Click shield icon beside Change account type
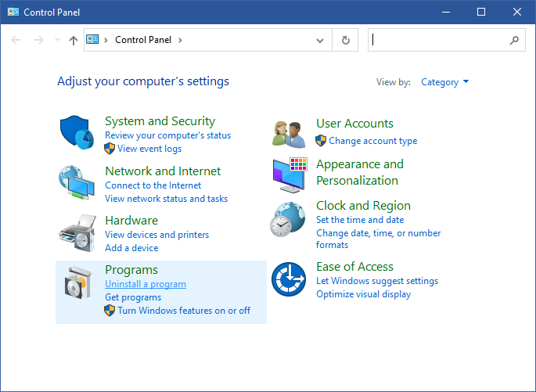 point(321,141)
